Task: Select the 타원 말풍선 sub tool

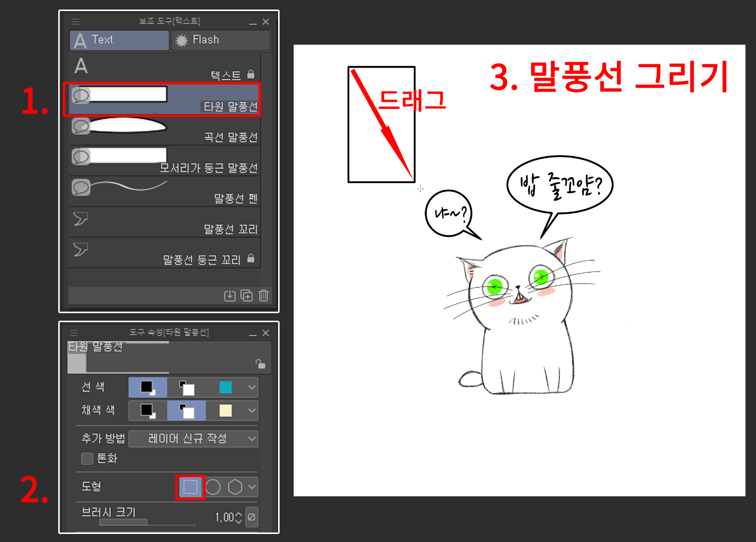Action: click(x=164, y=100)
